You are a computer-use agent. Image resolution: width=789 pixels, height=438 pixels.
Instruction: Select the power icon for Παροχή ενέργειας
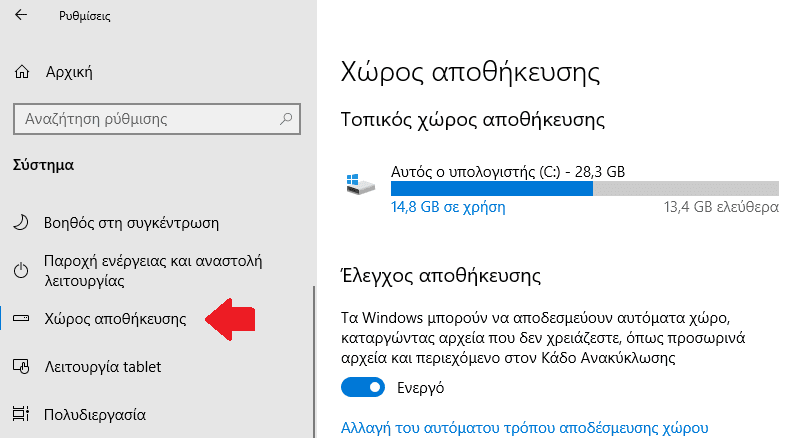[21, 270]
